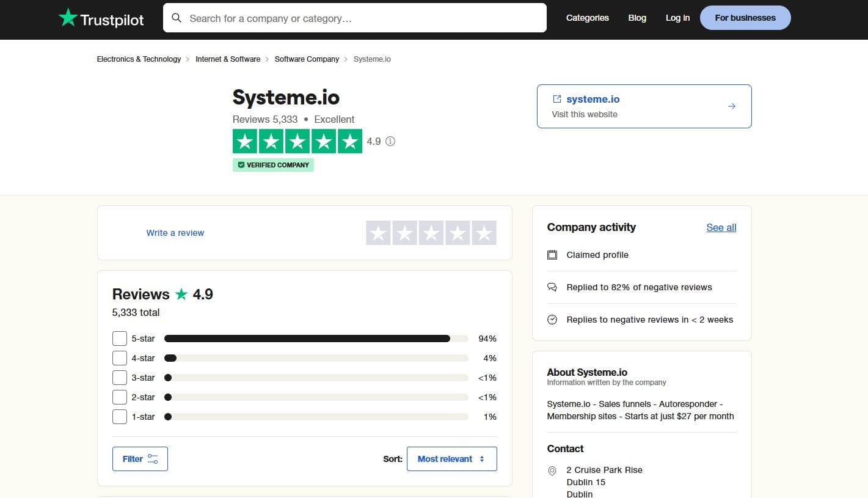Click the 2-star rating bar
The image size is (868, 498).
pos(316,397)
